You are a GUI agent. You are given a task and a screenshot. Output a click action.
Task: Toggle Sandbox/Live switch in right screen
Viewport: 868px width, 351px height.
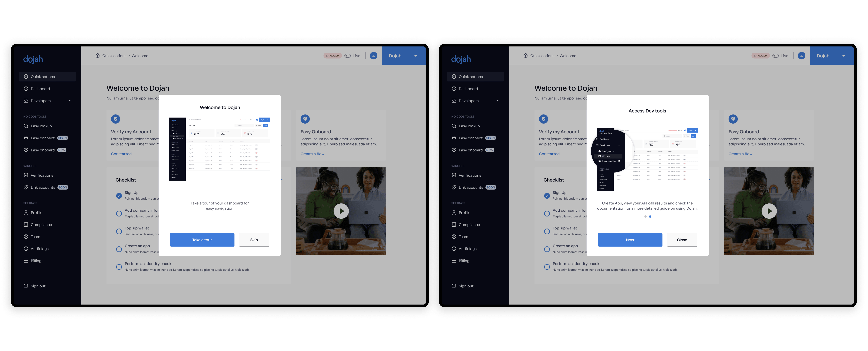(775, 56)
